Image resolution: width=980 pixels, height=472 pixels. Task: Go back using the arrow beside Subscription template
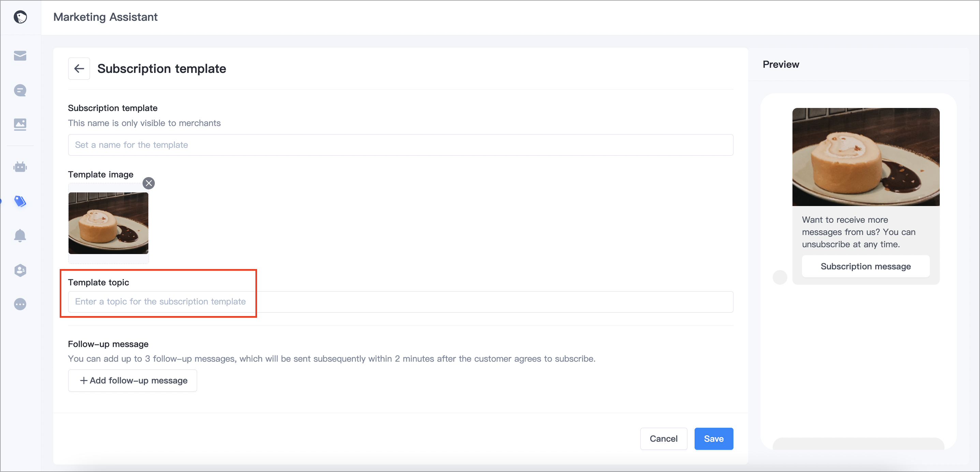[x=79, y=69]
